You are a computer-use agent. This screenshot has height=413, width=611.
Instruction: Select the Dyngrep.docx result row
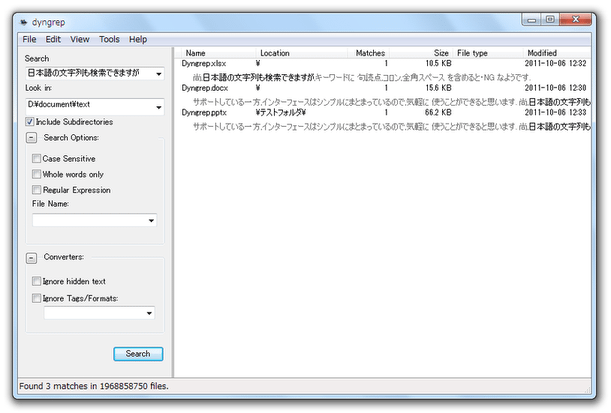(383, 88)
